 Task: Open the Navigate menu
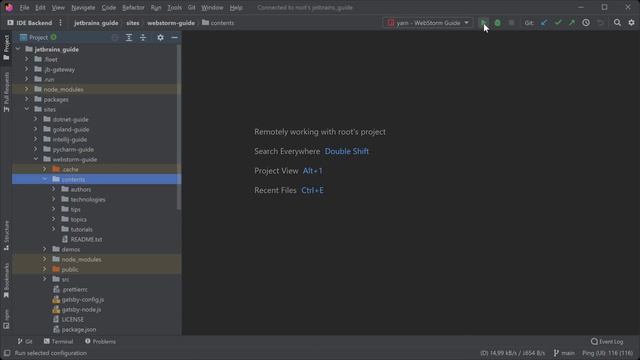tap(83, 7)
